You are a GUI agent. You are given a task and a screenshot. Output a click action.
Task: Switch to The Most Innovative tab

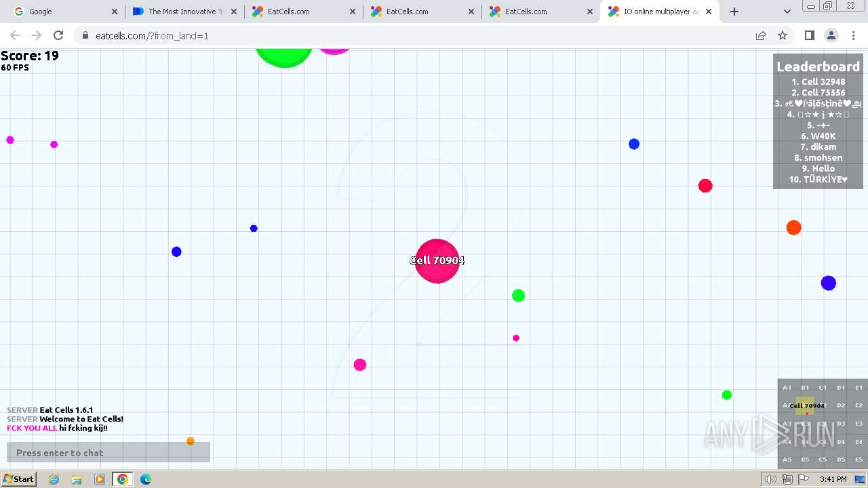pyautogui.click(x=184, y=12)
